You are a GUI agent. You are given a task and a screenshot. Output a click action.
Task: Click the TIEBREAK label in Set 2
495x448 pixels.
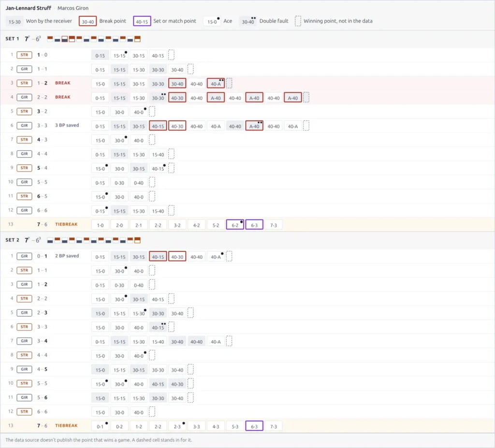pyautogui.click(x=66, y=426)
